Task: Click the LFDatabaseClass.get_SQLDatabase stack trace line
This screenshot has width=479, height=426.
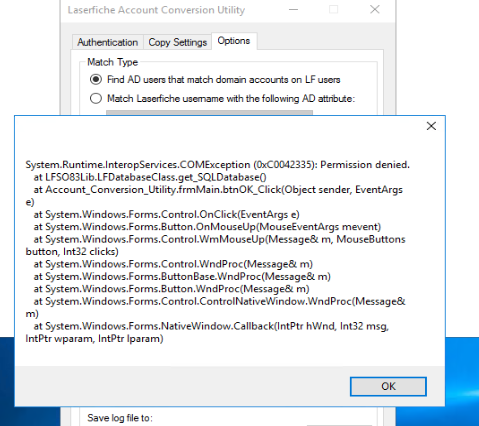Action: pos(150,177)
